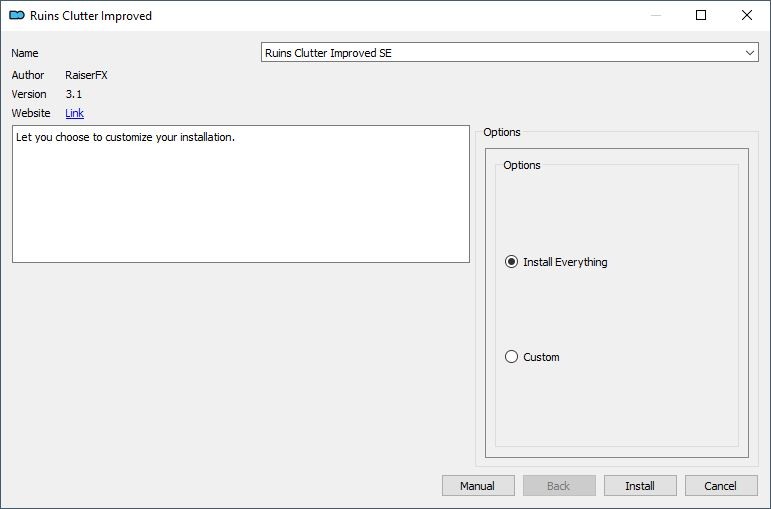Choose the Custom radio option

click(x=511, y=357)
